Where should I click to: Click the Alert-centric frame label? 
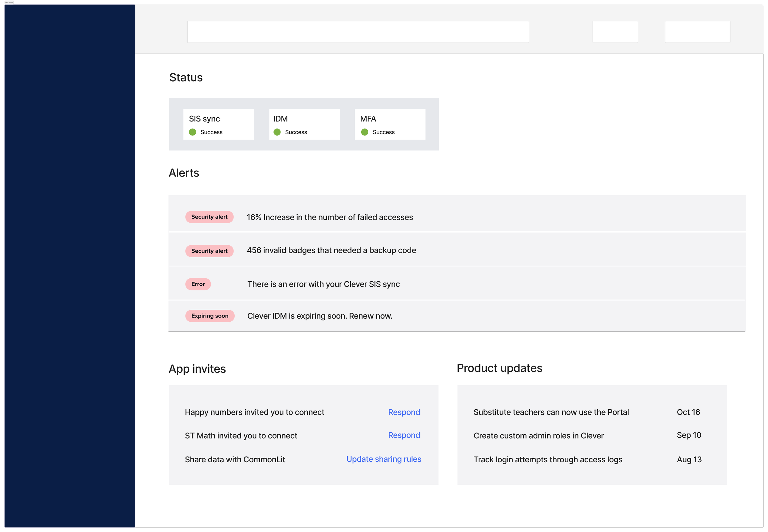coord(9,2)
